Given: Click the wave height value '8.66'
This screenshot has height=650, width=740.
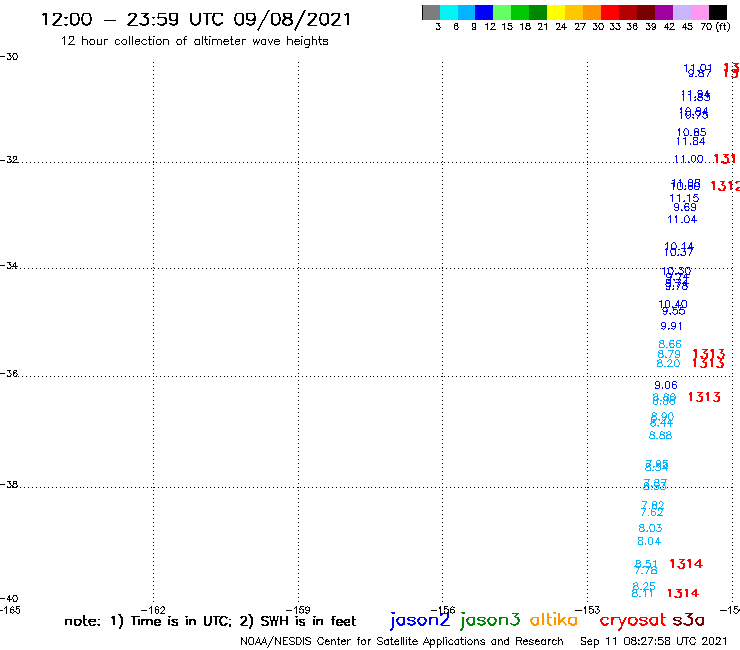Looking at the screenshot, I should 670,344.
